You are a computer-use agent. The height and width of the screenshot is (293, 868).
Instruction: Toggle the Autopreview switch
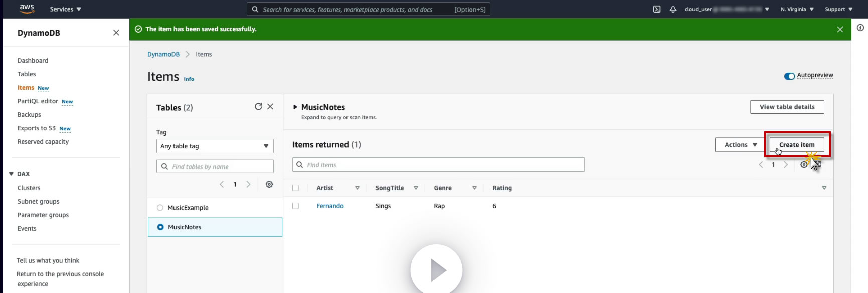point(789,76)
